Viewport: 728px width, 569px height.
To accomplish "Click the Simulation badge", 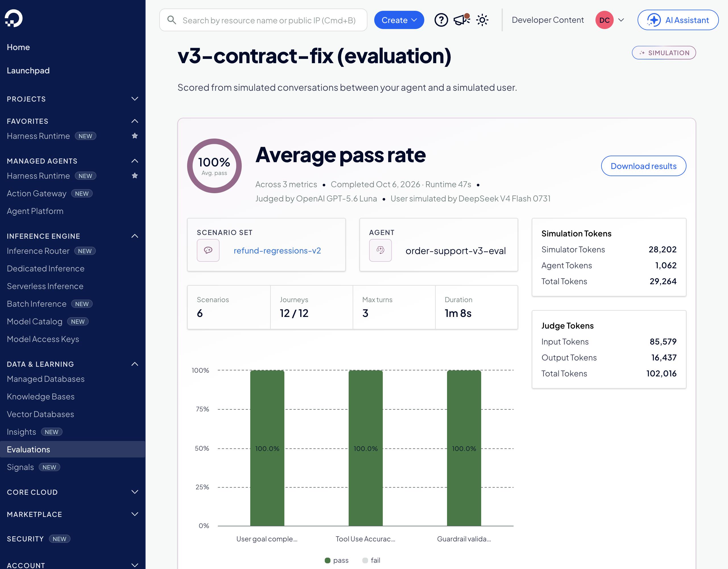I will click(x=664, y=53).
